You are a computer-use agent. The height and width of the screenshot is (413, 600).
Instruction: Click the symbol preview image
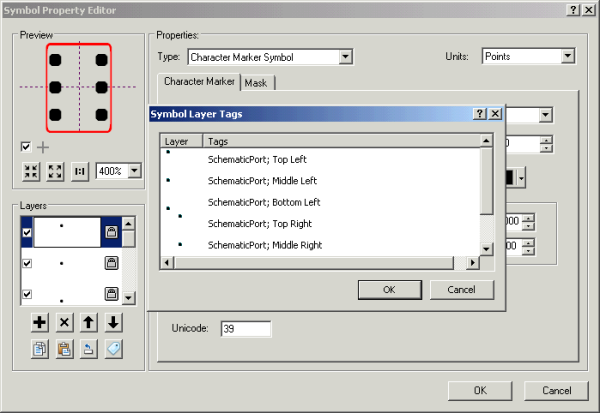pyautogui.click(x=79, y=88)
